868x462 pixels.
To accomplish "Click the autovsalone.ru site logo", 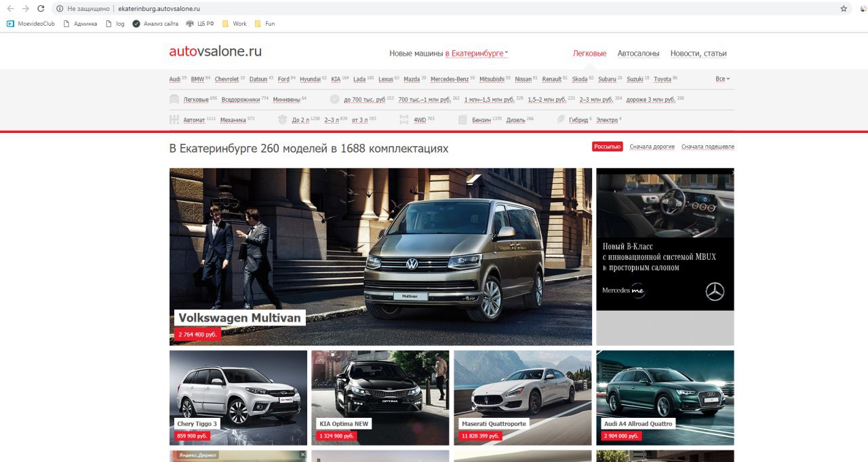I will (215, 52).
